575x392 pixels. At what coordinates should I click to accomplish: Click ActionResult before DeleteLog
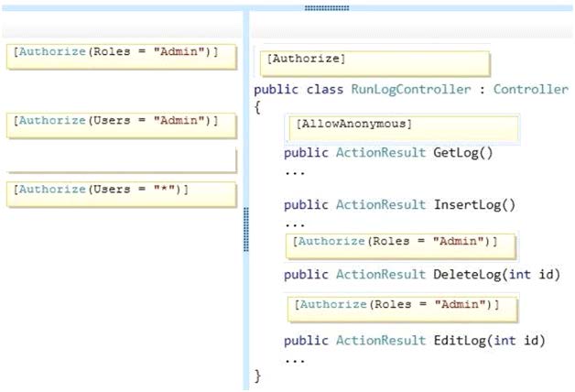(381, 274)
